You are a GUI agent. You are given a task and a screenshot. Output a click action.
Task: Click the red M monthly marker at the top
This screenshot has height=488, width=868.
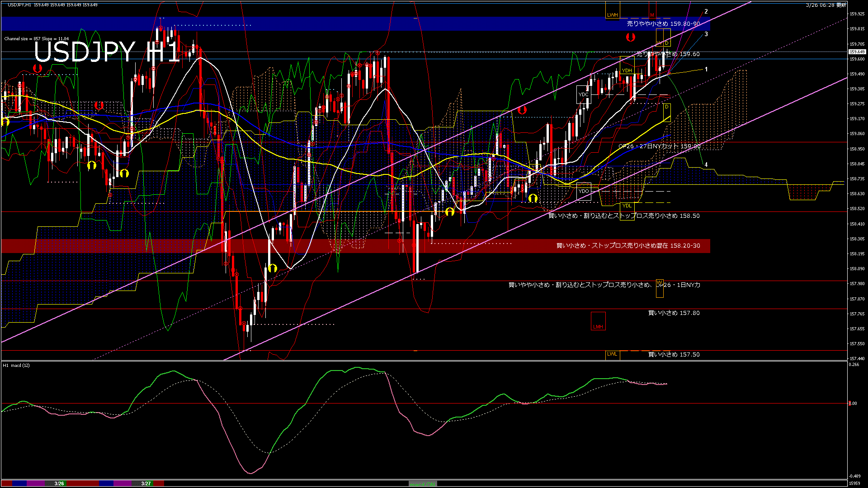tap(652, 15)
